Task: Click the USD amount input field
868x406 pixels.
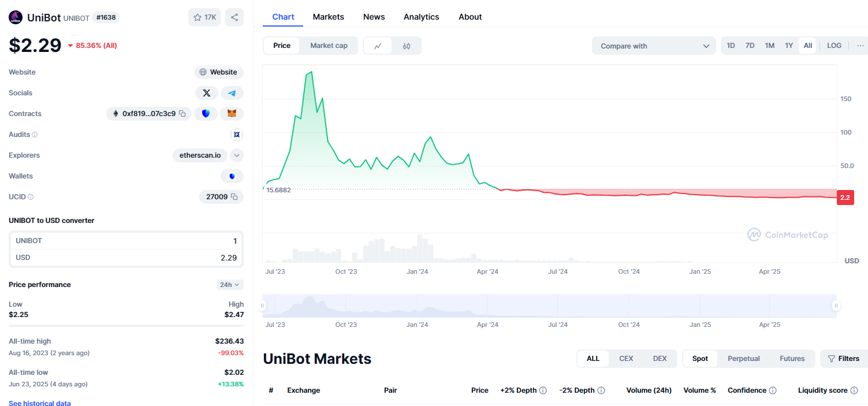Action: [x=126, y=258]
